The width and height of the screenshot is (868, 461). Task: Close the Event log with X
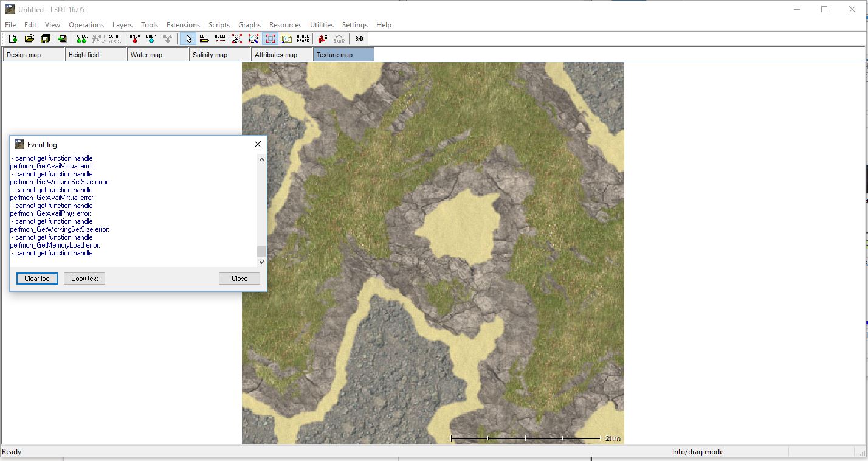258,144
